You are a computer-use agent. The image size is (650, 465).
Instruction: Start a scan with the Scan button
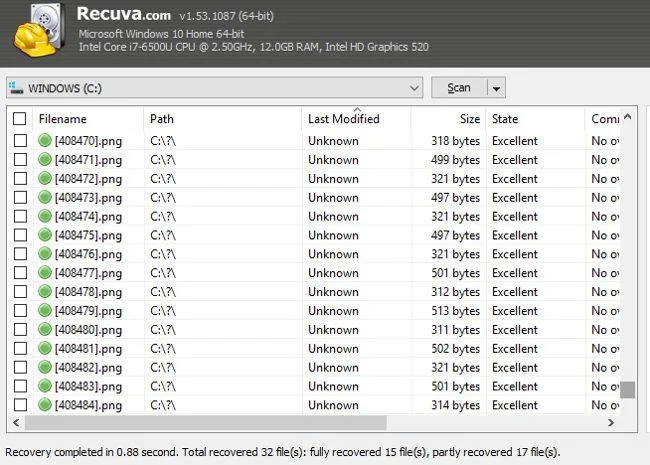coord(459,88)
